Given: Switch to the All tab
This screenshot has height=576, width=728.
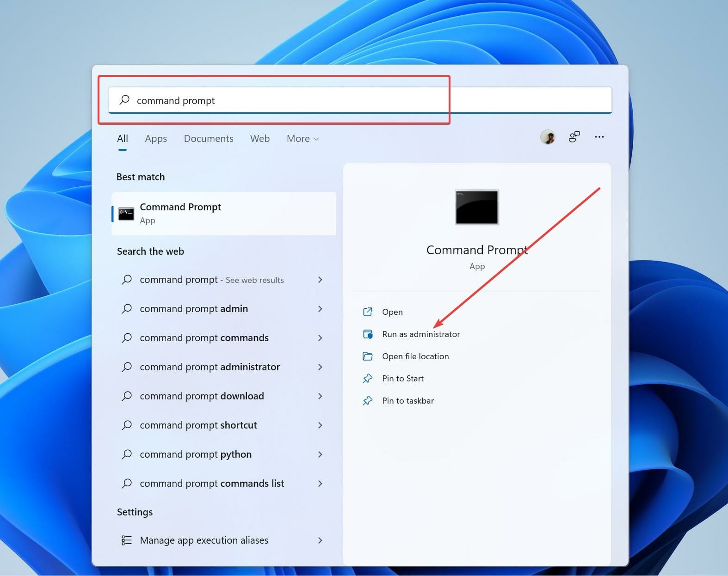Looking at the screenshot, I should (123, 139).
